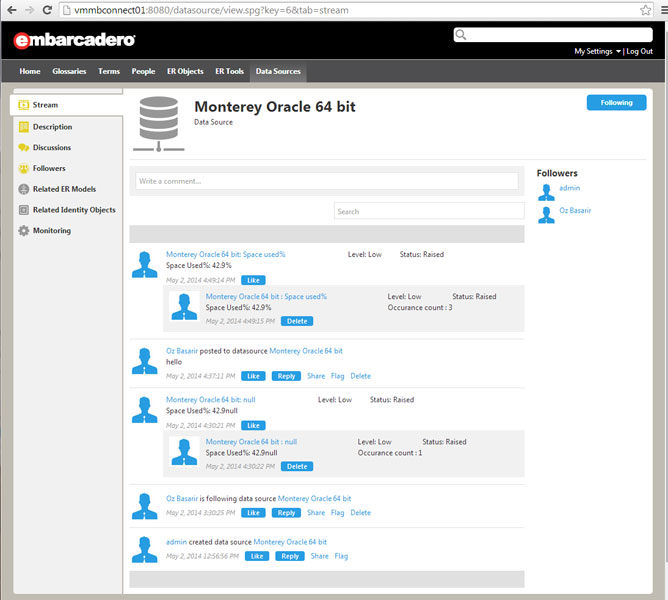Click the browser forward arrow
The width and height of the screenshot is (668, 600).
30,10
